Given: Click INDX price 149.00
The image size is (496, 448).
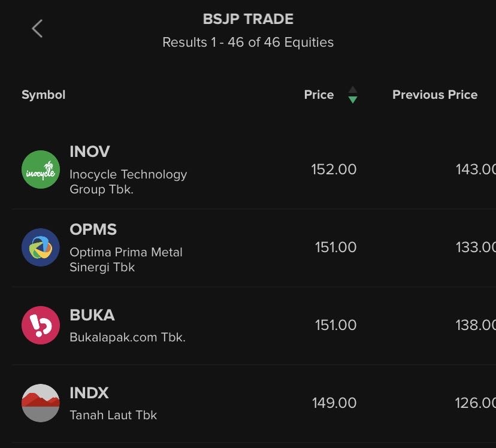Looking at the screenshot, I should (x=334, y=403).
